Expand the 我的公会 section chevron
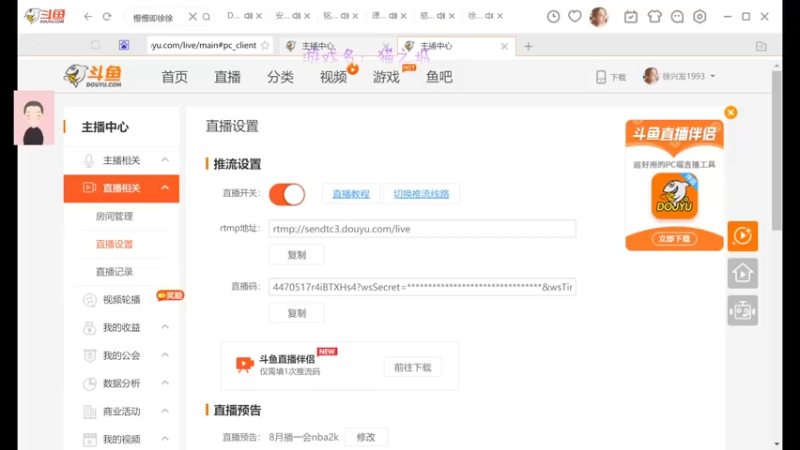 click(165, 355)
